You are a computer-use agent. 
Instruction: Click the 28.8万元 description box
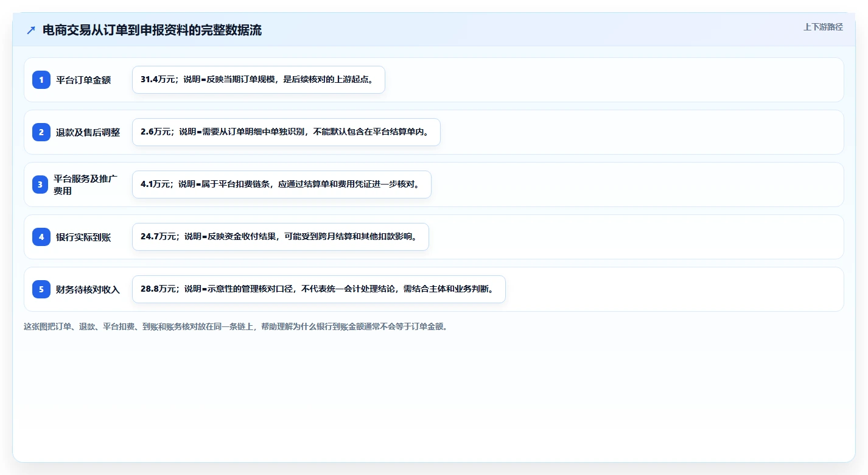coord(319,289)
